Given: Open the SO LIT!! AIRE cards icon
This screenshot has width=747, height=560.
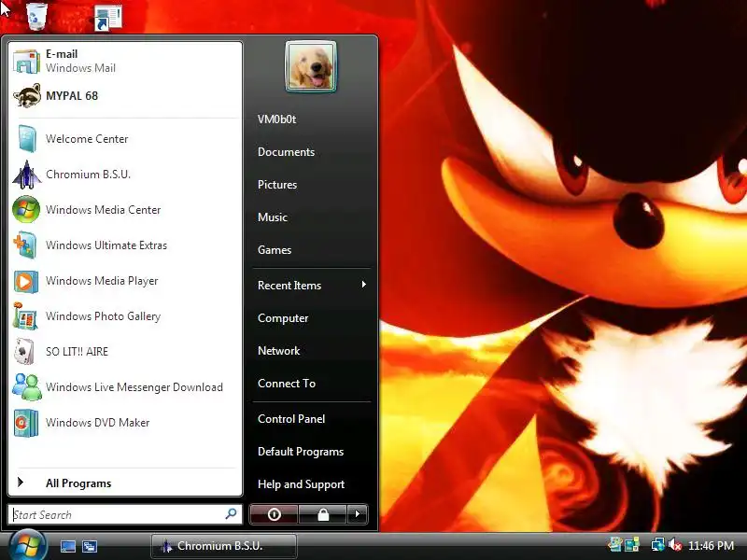Looking at the screenshot, I should coord(25,352).
